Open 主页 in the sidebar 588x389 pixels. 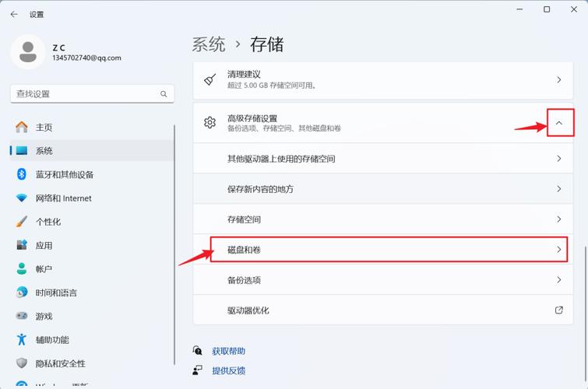(92, 127)
